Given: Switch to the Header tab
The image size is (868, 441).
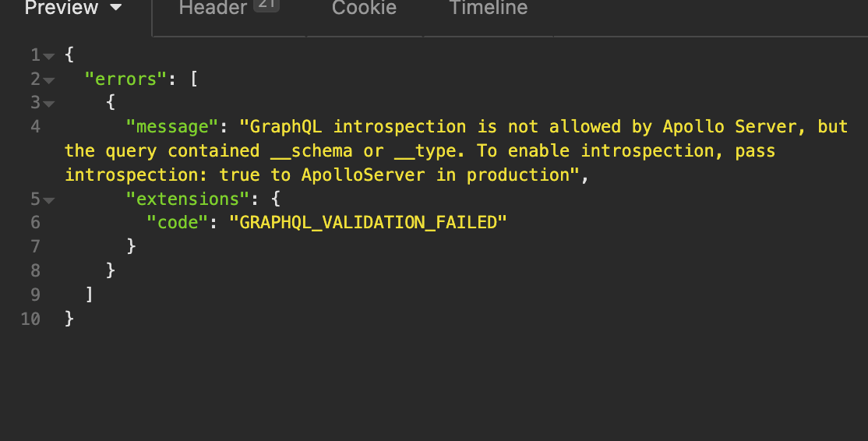Looking at the screenshot, I should (x=213, y=9).
